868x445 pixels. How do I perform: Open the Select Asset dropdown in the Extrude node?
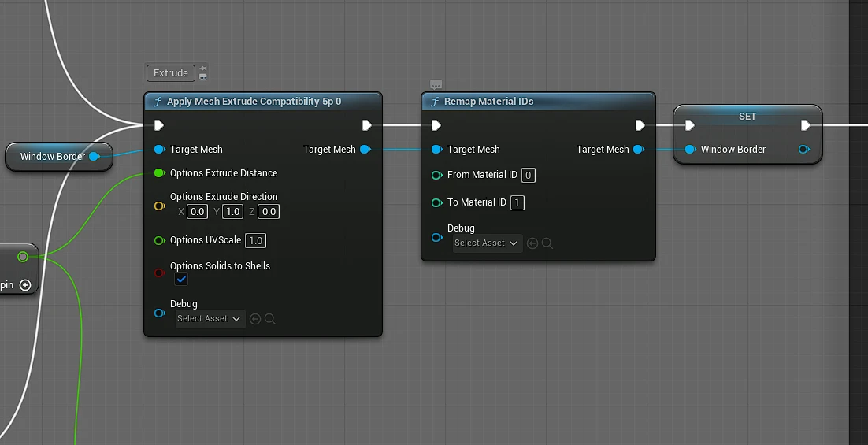pos(210,319)
